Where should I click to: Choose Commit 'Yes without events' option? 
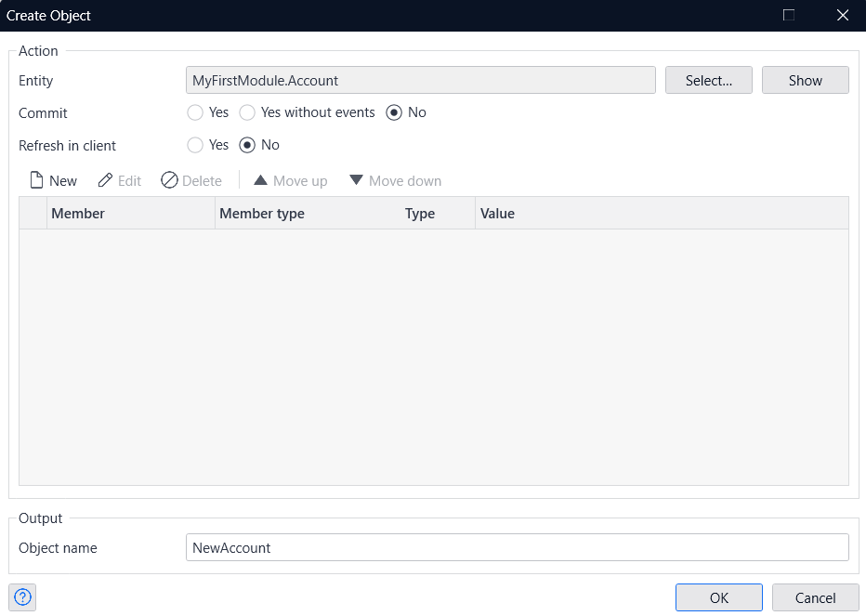247,112
